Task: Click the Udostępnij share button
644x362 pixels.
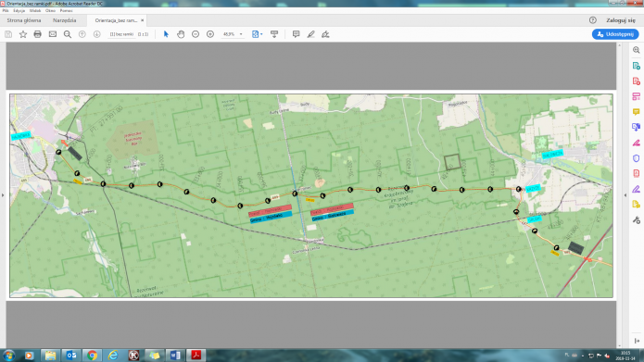Action: pyautogui.click(x=615, y=34)
